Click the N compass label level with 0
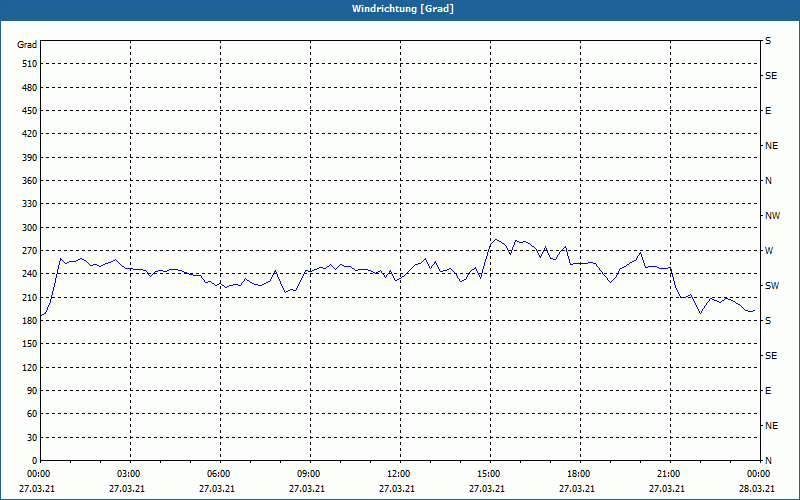Screen dimensions: 800x500 [x=768, y=461]
